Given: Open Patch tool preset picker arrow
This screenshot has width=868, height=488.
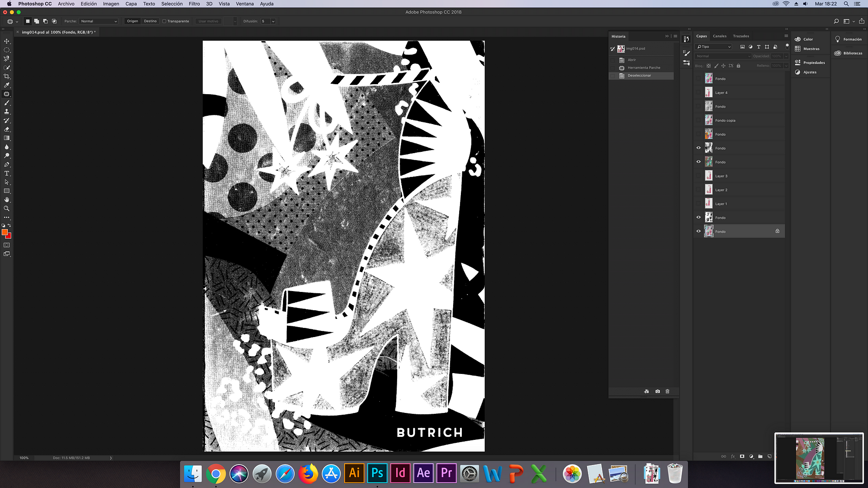Looking at the screenshot, I should click(17, 21).
